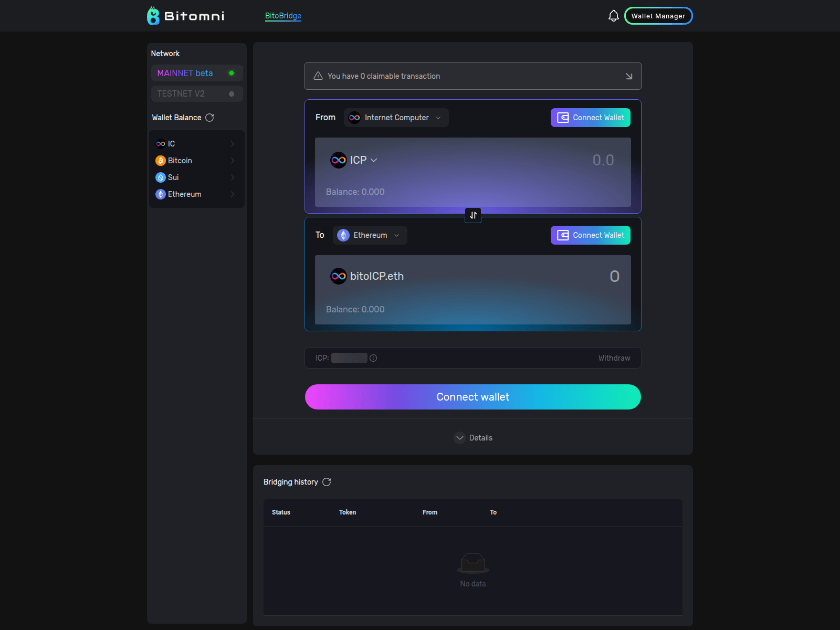Open the ICP token selector dropdown
840x630 pixels.
pyautogui.click(x=364, y=160)
